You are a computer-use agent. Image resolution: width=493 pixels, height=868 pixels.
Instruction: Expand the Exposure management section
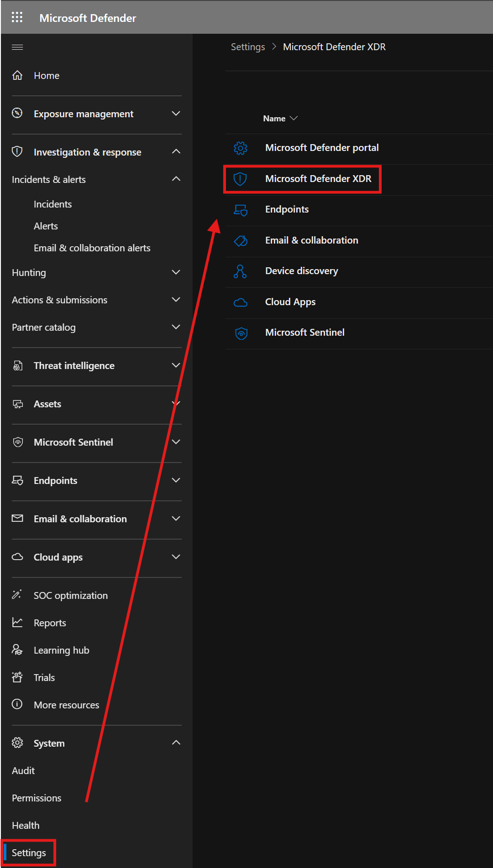(x=176, y=113)
